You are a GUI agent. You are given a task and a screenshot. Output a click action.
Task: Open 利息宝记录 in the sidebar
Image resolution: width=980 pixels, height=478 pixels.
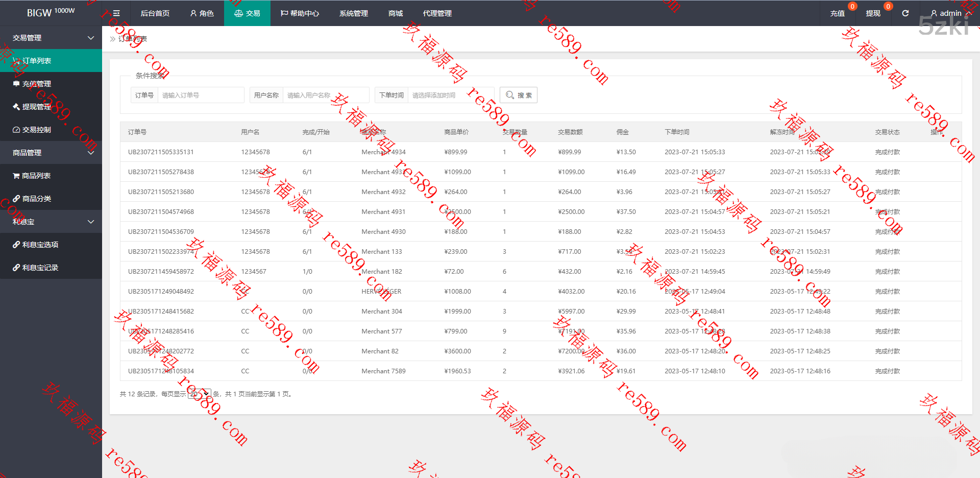[40, 268]
